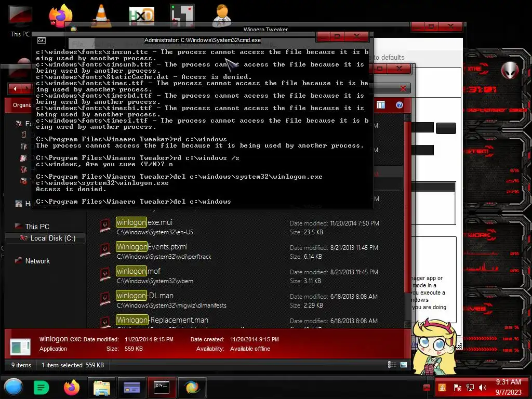Open Action Center flag in system tray

click(457, 387)
